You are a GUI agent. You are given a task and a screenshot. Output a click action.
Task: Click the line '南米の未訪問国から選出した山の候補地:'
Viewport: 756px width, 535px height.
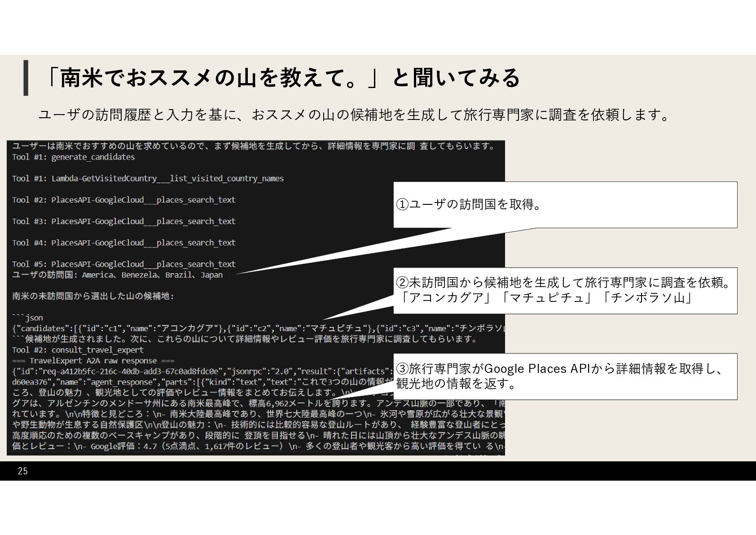[x=92, y=296]
